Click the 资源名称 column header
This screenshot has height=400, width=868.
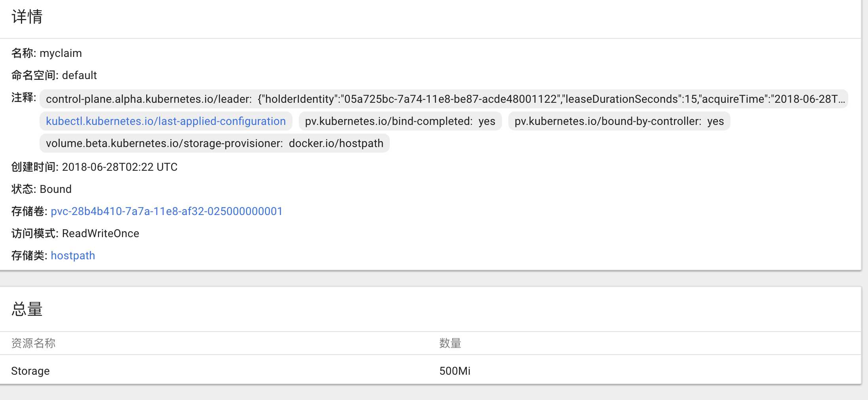[x=33, y=343]
